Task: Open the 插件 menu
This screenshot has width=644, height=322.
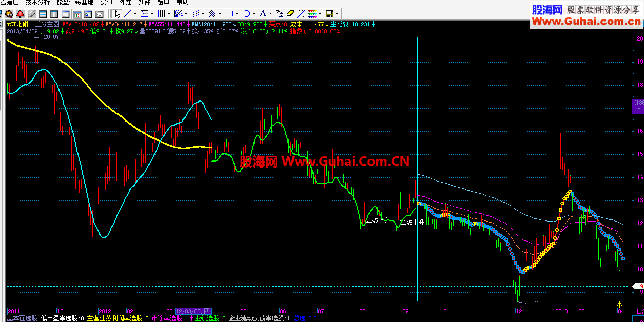Action: tap(144, 3)
